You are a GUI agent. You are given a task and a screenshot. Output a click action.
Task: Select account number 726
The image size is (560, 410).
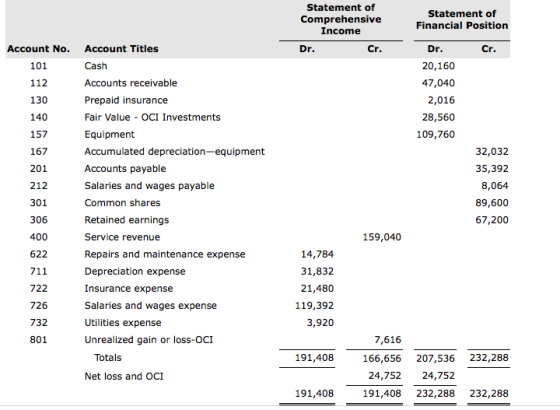pos(39,306)
